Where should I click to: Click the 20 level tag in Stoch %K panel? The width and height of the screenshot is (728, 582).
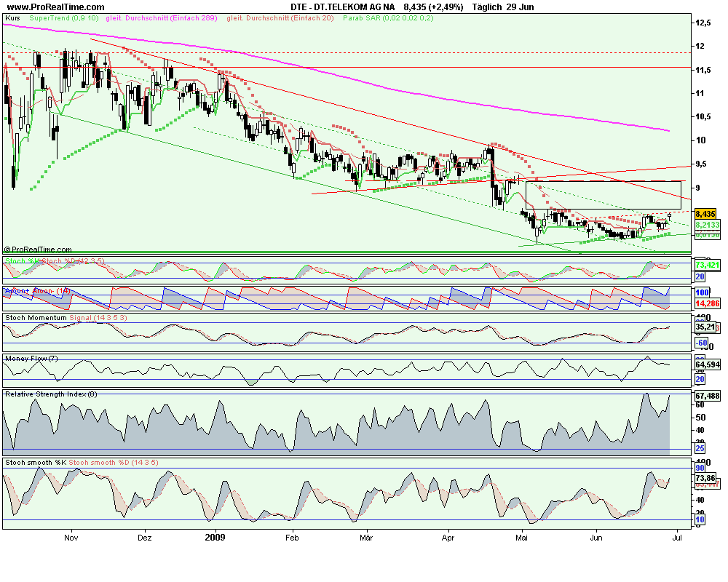pyautogui.click(x=700, y=277)
